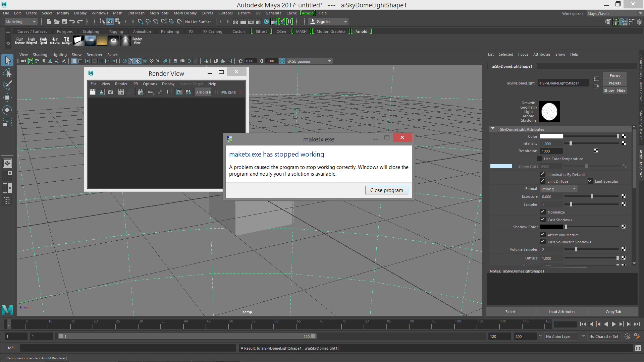The image size is (644, 362).
Task: Disable the Emit Specular checkbox
Action: click(590, 181)
